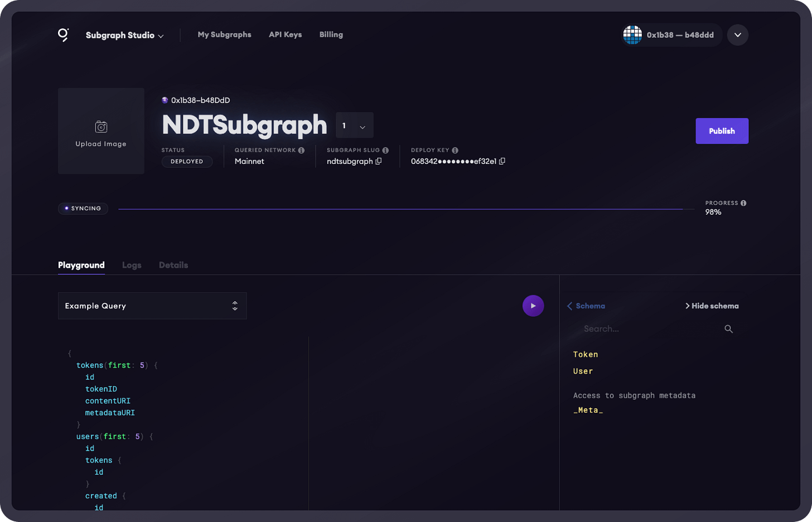The width and height of the screenshot is (812, 522).
Task: Switch to the Playground tab
Action: point(81,265)
